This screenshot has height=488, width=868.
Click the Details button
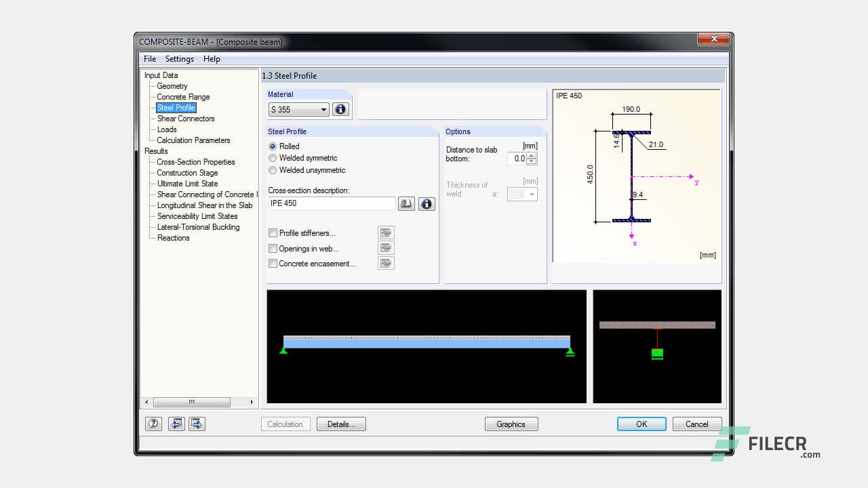click(x=341, y=424)
